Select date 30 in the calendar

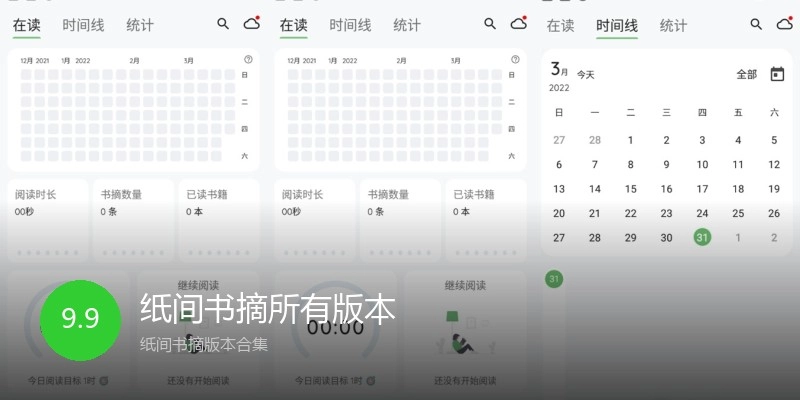pos(666,237)
